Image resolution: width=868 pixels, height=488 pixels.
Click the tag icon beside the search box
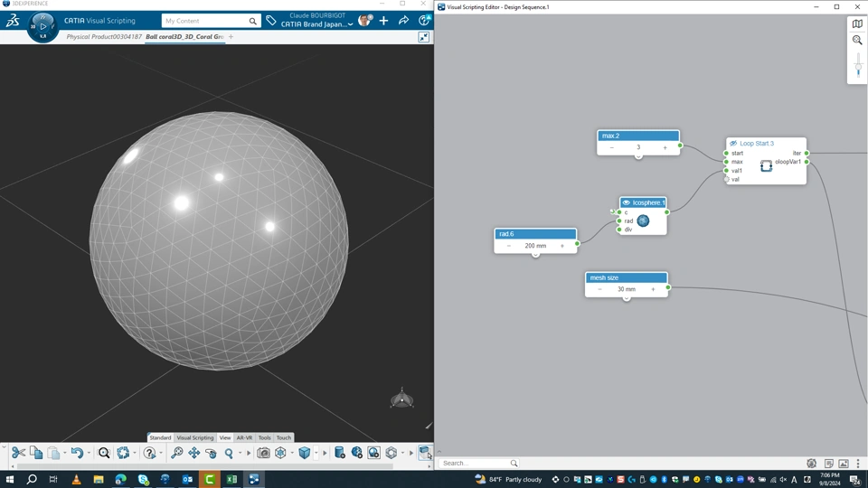(x=270, y=21)
